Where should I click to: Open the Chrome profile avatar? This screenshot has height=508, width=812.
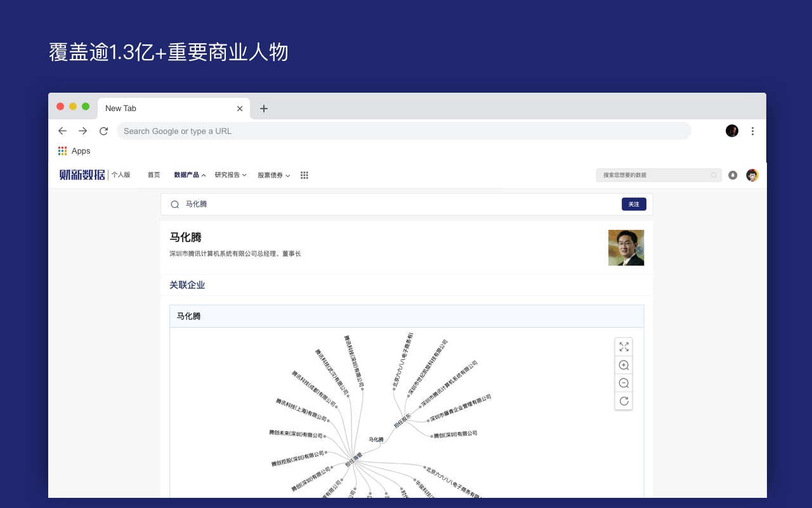(x=732, y=131)
